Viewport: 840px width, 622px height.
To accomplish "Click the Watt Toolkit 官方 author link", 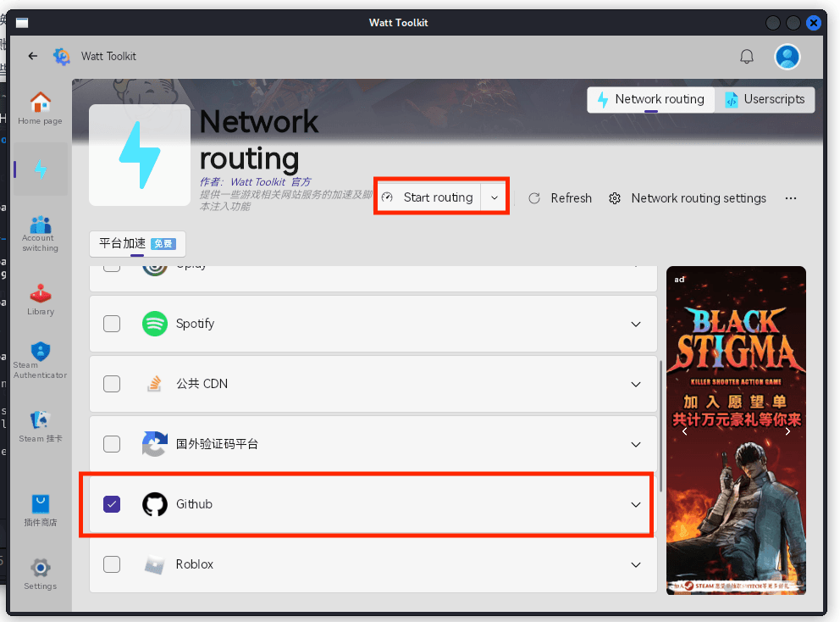I will (270, 182).
